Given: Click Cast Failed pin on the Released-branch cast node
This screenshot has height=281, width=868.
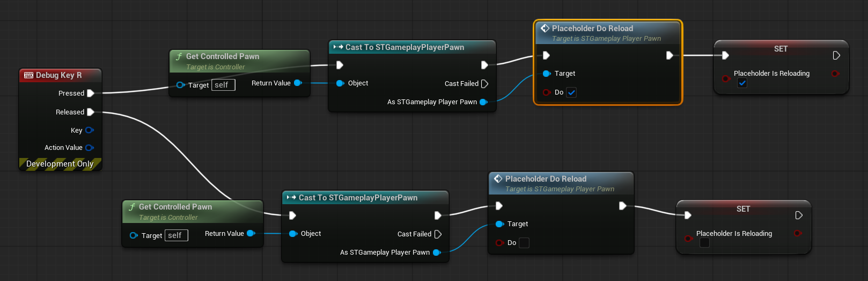Looking at the screenshot, I should point(438,234).
